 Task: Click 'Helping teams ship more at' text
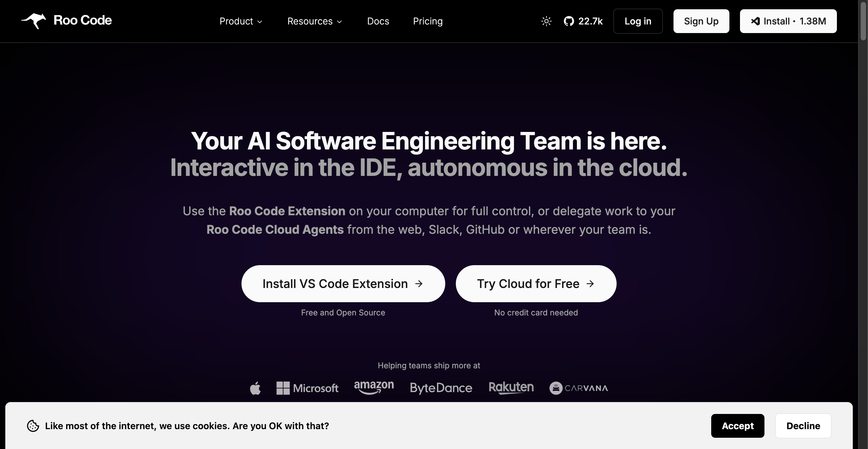point(429,365)
